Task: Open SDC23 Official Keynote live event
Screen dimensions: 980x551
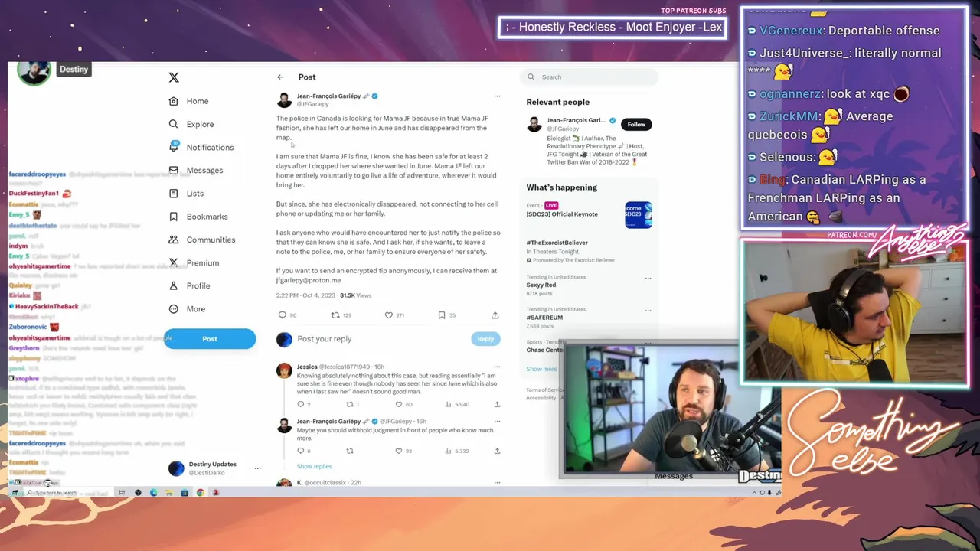Action: [x=562, y=214]
